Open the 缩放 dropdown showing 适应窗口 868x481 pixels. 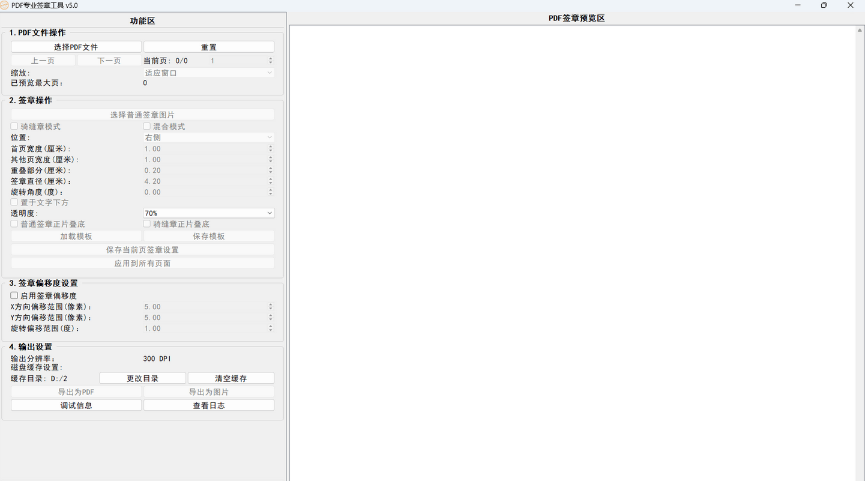click(208, 72)
